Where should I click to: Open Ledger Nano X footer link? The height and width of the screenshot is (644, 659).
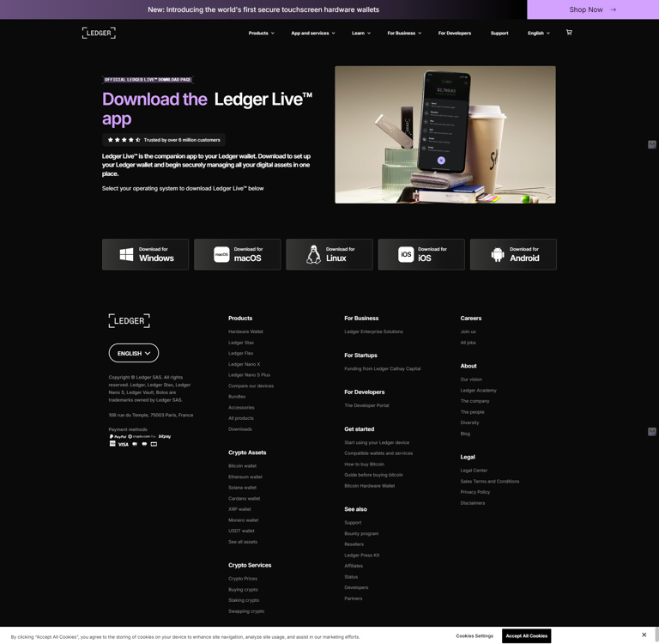click(x=244, y=364)
